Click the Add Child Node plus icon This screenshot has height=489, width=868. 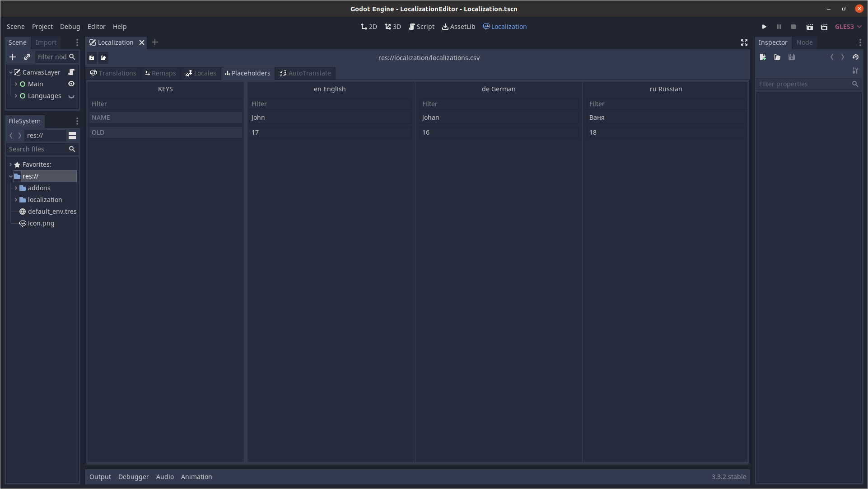[13, 57]
